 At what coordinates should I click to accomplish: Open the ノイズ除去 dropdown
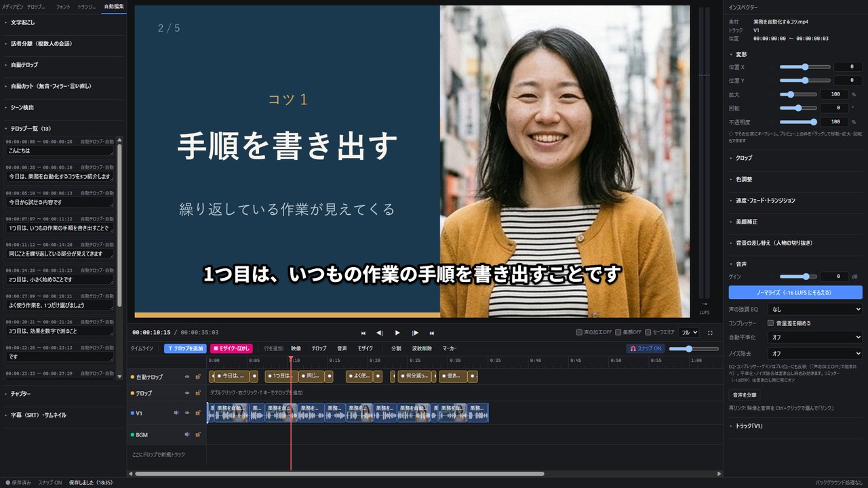point(814,354)
